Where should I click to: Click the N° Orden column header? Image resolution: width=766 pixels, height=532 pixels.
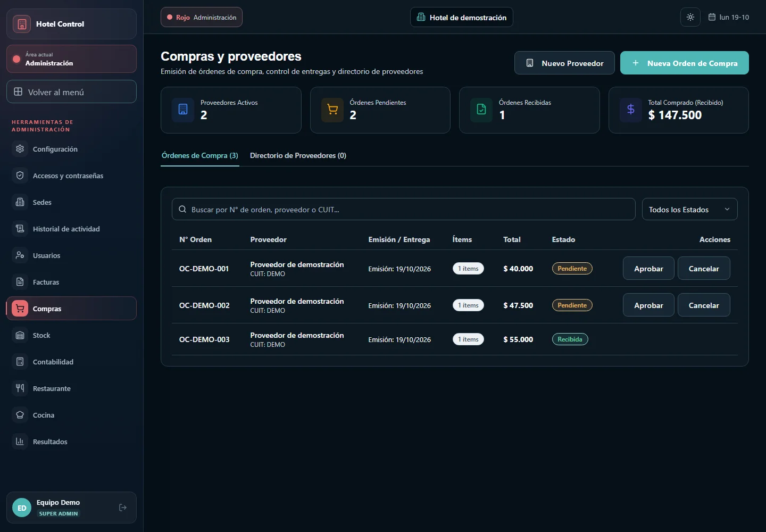click(x=195, y=239)
